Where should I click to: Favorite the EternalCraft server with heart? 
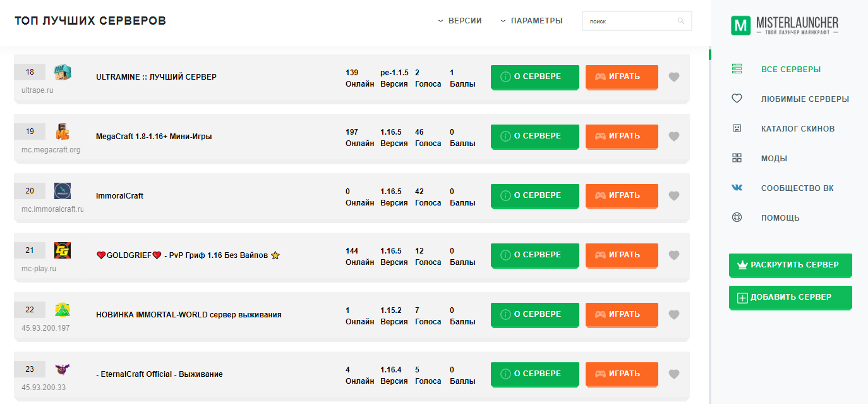pyautogui.click(x=674, y=374)
